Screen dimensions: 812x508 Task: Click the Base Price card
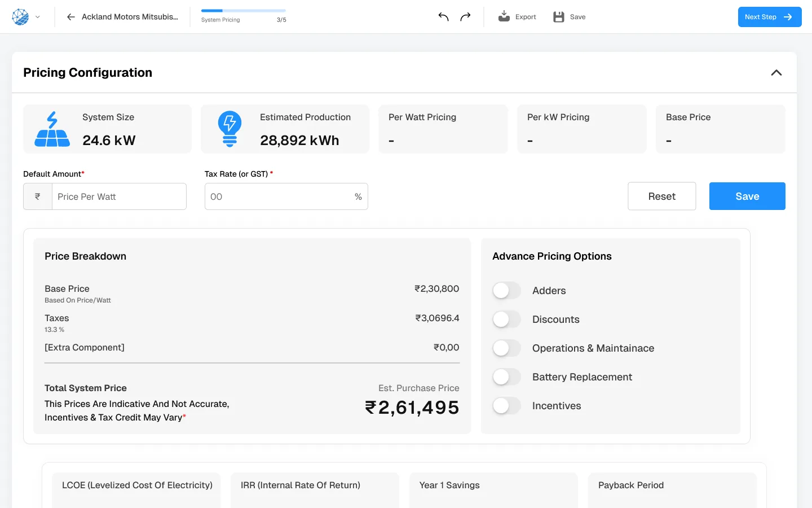point(721,129)
